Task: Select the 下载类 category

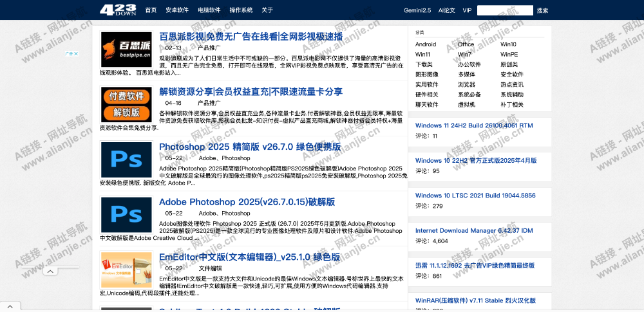Action: pyautogui.click(x=424, y=64)
